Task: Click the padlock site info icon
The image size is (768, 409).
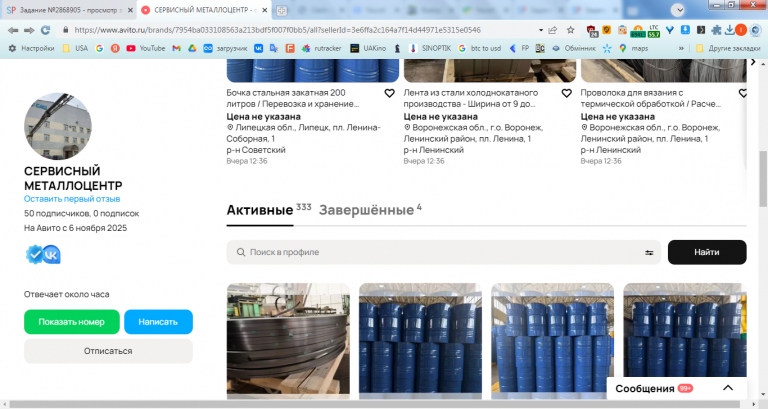Action: [66, 30]
